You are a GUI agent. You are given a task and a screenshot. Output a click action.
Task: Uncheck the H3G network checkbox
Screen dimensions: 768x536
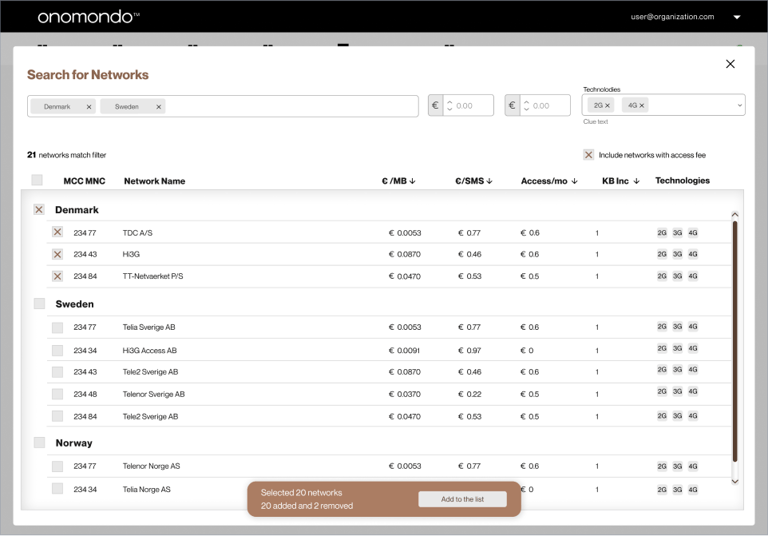57,254
